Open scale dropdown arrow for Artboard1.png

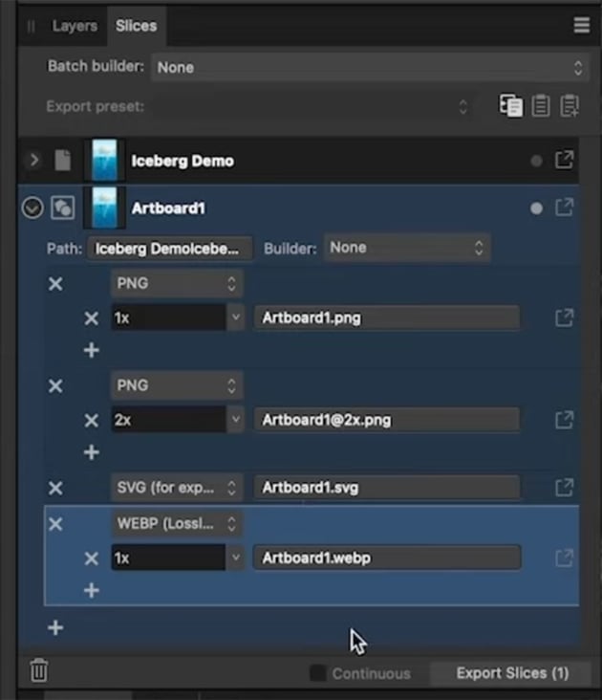[235, 317]
